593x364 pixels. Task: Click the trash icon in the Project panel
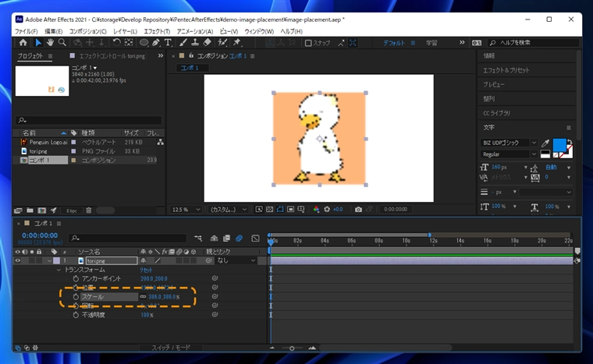tap(89, 210)
